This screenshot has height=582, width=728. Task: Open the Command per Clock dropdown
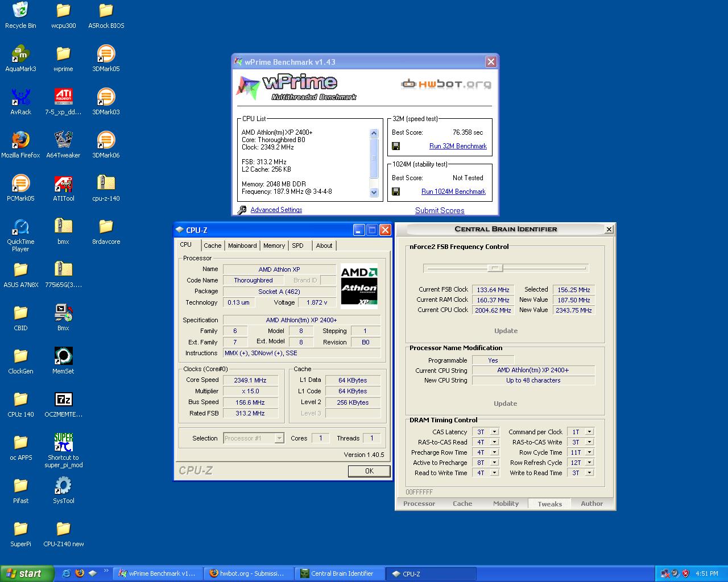pyautogui.click(x=589, y=432)
